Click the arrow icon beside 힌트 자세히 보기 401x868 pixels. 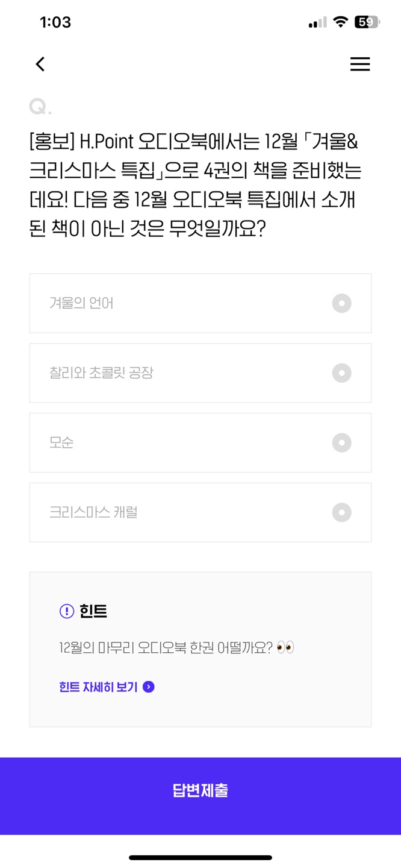point(149,687)
